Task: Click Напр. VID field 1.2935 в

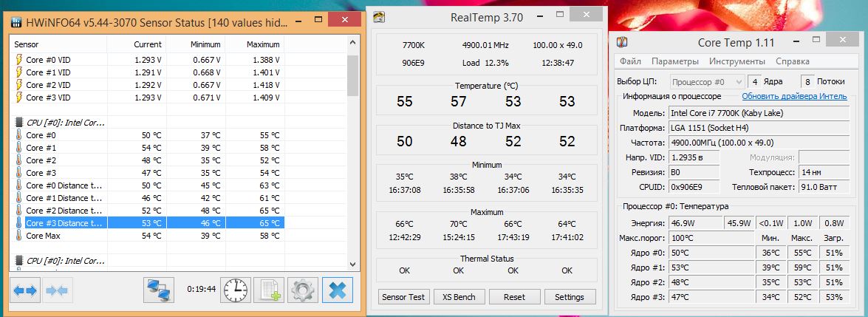Action: point(694,157)
